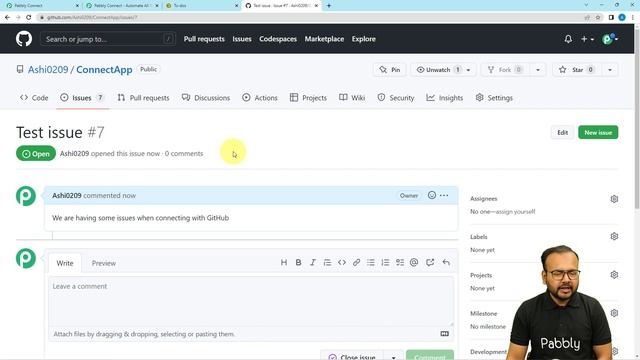Switch to the Code tab
Viewport: 640px width, 360px height.
[x=34, y=98]
